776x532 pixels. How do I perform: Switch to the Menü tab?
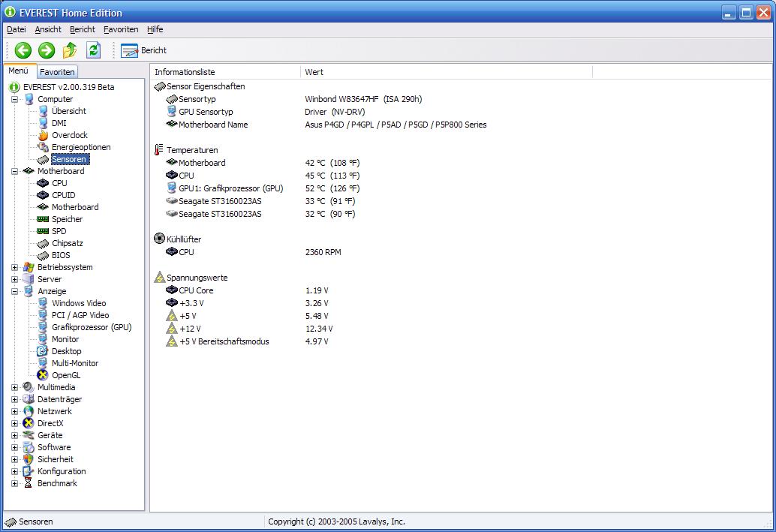[x=18, y=71]
